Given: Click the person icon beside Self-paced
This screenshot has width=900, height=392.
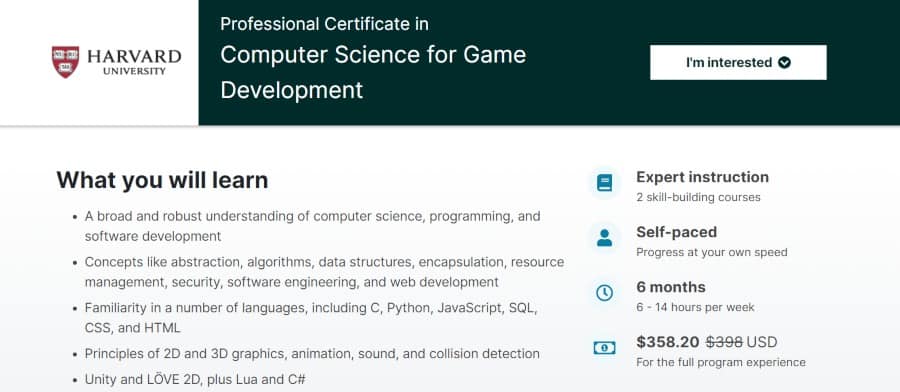Looking at the screenshot, I should pyautogui.click(x=604, y=238).
